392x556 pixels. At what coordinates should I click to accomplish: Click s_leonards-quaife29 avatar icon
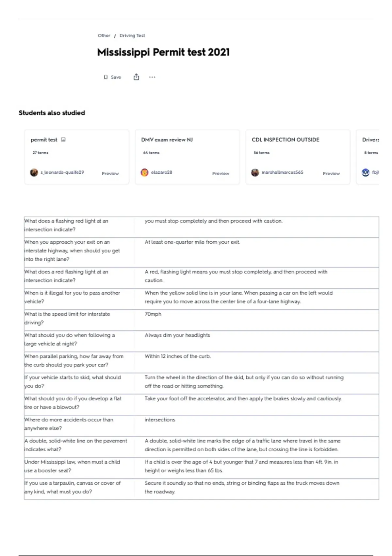tap(34, 172)
